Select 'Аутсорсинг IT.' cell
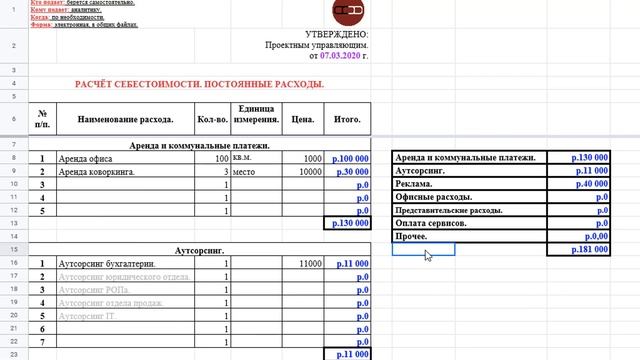This screenshot has height=360, width=640. point(125,316)
